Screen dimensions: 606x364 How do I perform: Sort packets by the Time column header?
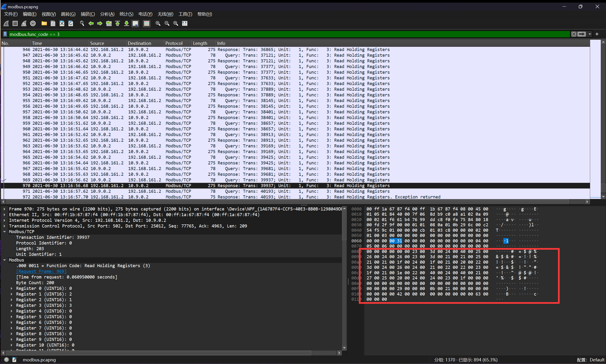[x=60, y=43]
